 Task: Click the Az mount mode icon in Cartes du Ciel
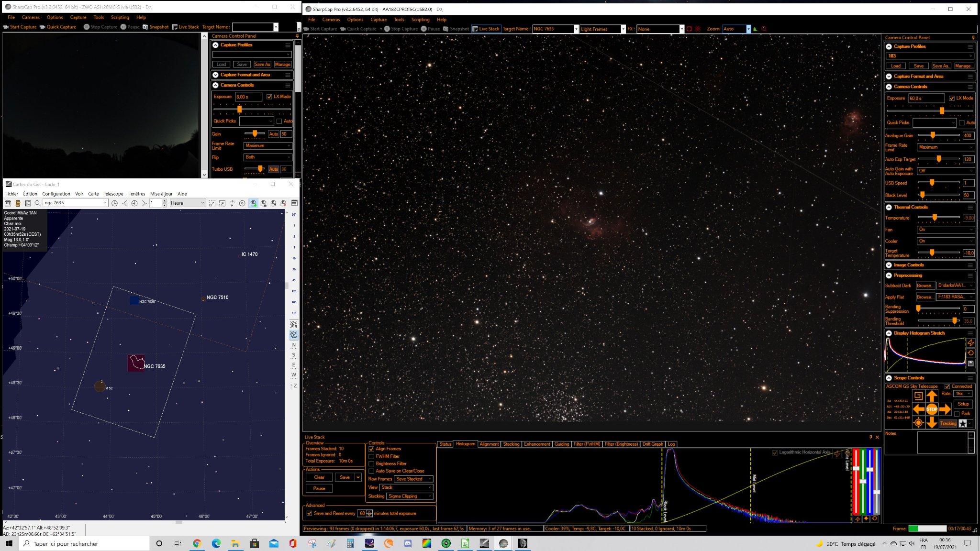coord(294,335)
